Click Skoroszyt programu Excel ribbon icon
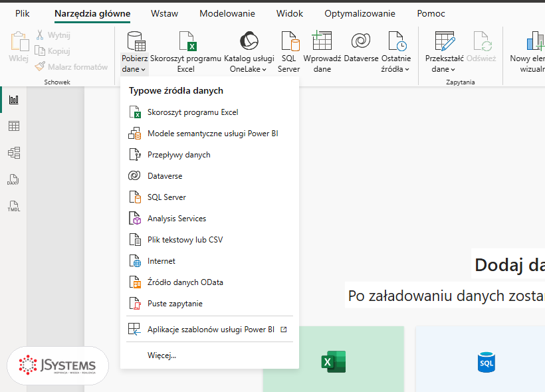The image size is (545, 392). pyautogui.click(x=187, y=41)
